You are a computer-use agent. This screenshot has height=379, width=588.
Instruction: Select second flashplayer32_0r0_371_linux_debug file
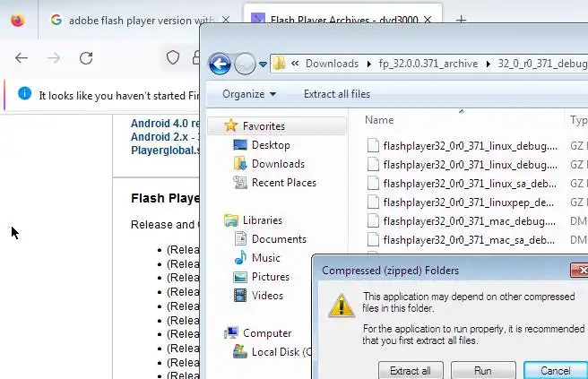[470, 165]
